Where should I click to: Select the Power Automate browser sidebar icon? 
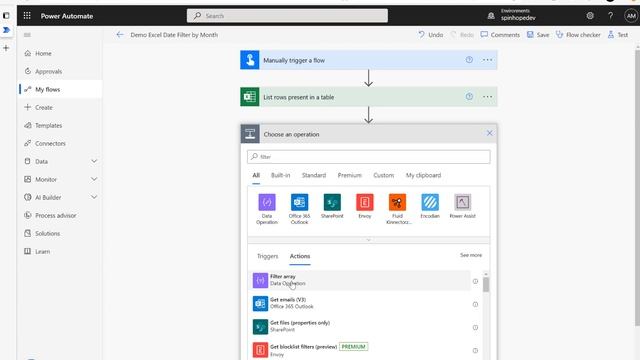tap(6, 30)
